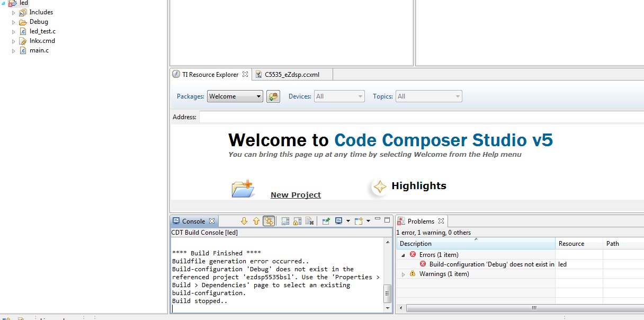Sort by the Resource column header
Image resolution: width=644 pixels, height=320 pixels.
click(x=579, y=243)
